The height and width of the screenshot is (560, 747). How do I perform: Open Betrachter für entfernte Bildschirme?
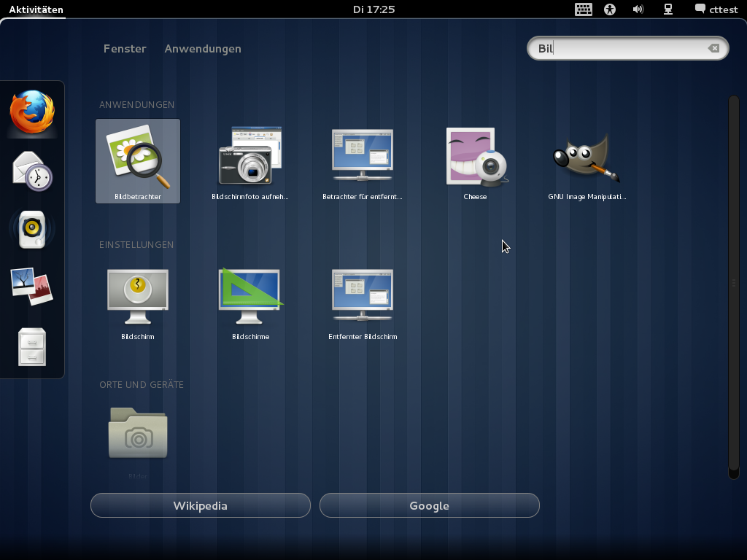(x=363, y=161)
